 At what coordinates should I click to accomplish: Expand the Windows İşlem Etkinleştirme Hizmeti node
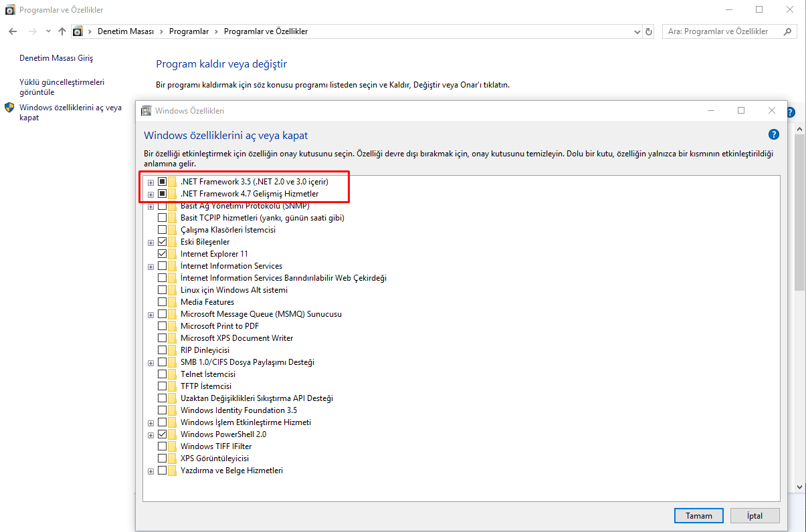tap(150, 423)
